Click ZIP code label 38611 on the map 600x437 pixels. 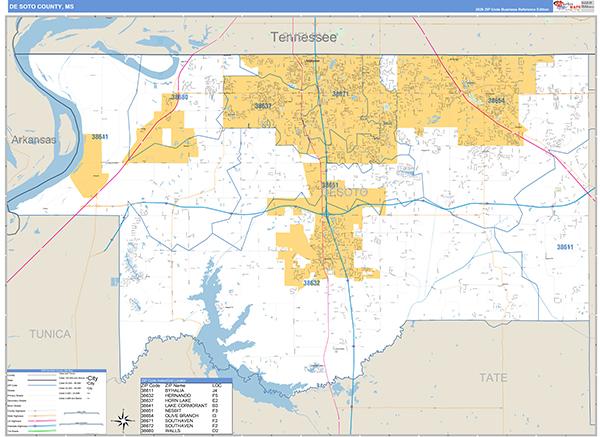tap(565, 247)
